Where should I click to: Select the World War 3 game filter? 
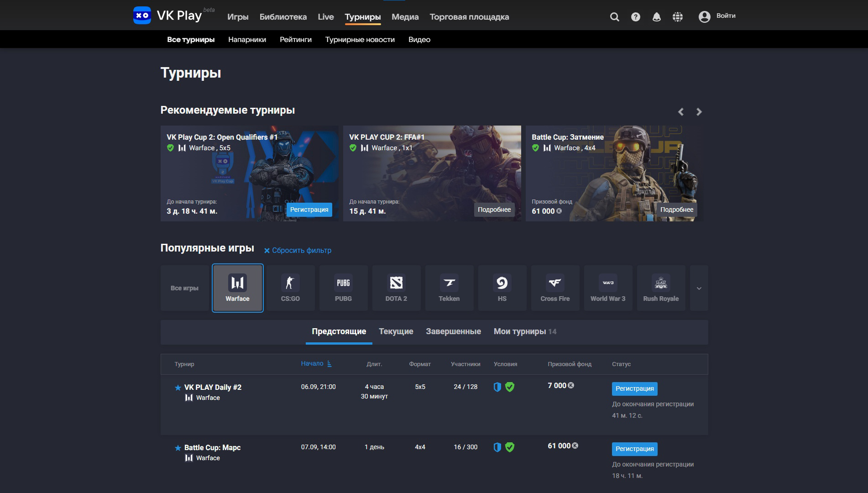pyautogui.click(x=608, y=288)
